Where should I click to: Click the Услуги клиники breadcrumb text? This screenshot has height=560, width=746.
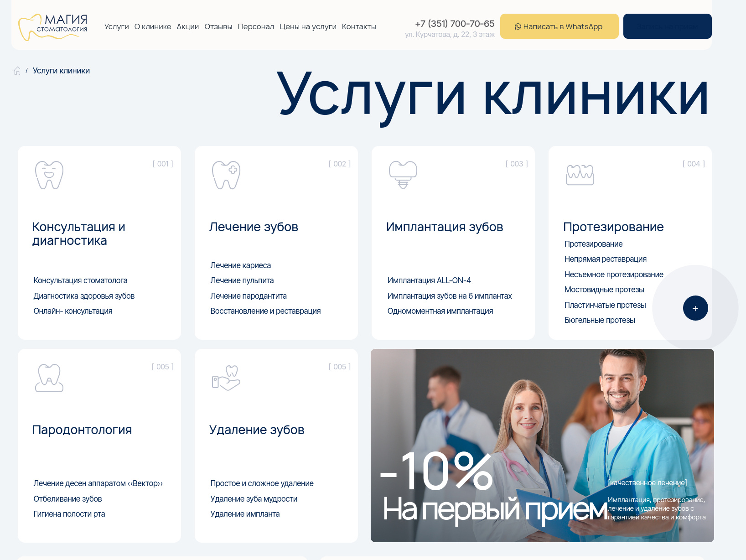[x=61, y=71]
